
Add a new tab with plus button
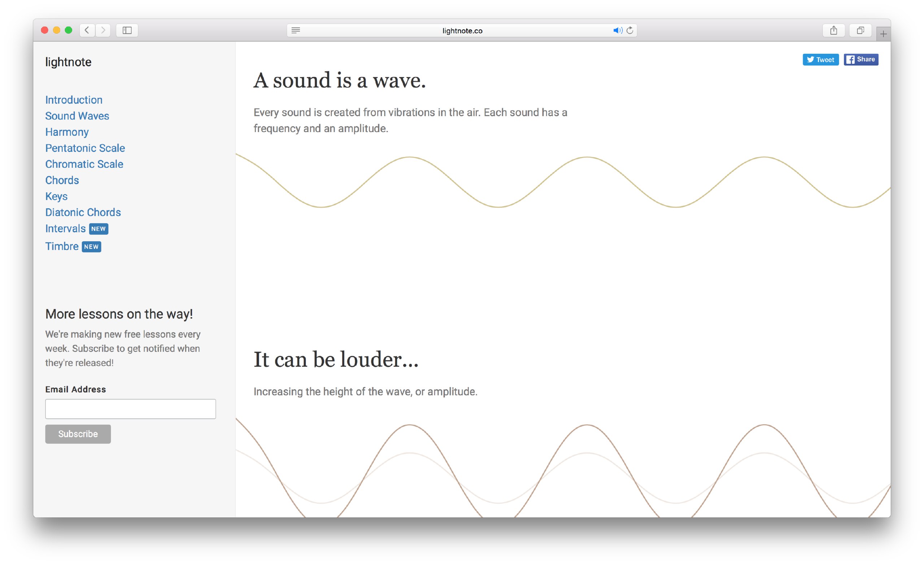coord(883,34)
